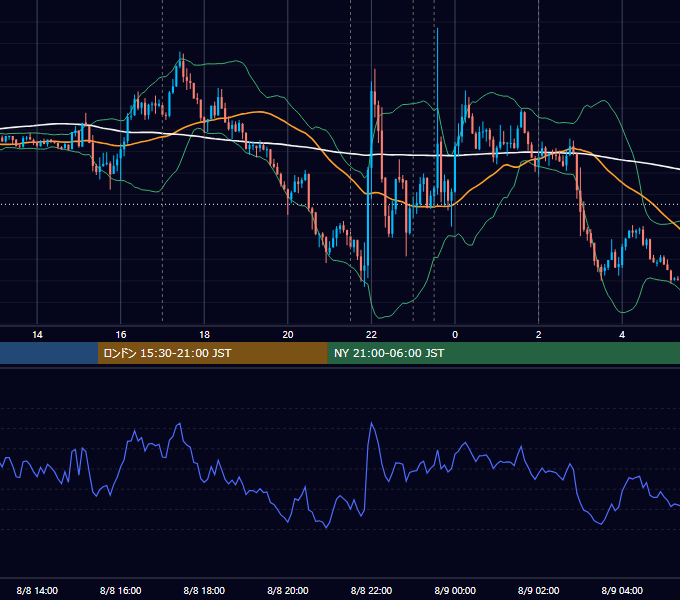Click the 0 hour axis label
The image size is (680, 600).
pyautogui.click(x=455, y=335)
